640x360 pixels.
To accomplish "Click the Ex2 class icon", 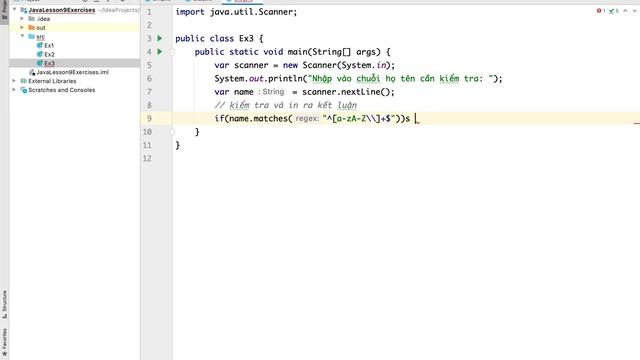I will pos(40,54).
